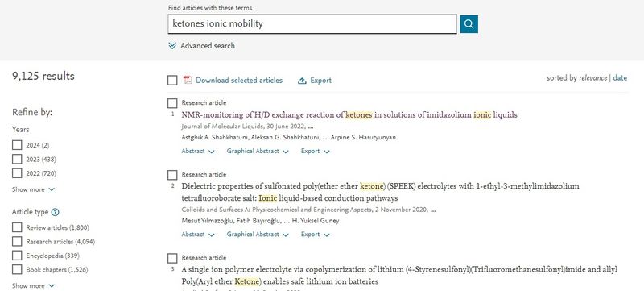Toggle the select-all articles checkbox
This screenshot has width=644, height=291.
[172, 80]
